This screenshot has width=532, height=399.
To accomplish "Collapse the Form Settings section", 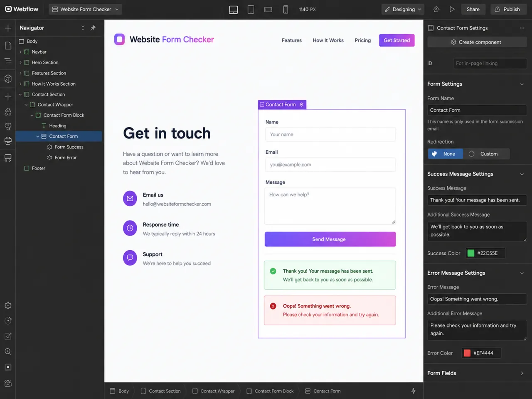I will pyautogui.click(x=522, y=84).
